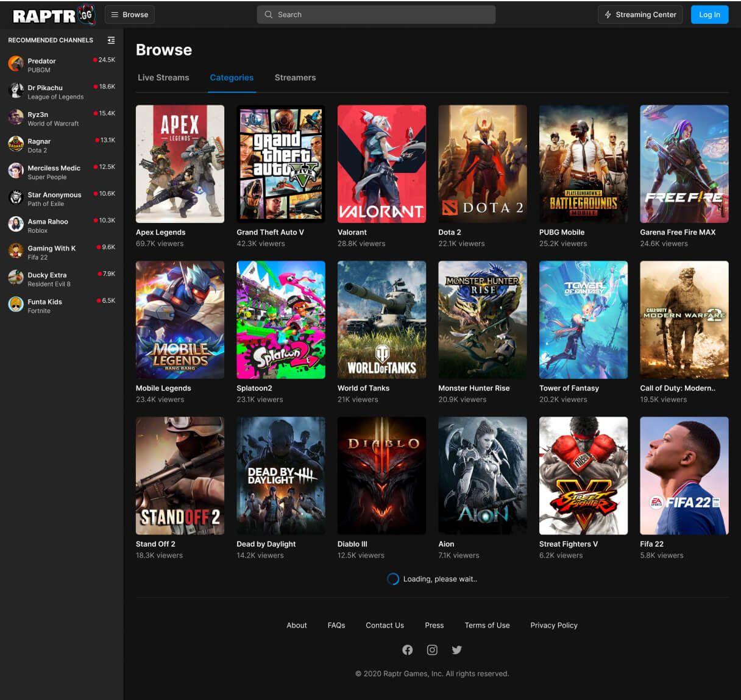This screenshot has height=700, width=741.
Task: Click the 'Valorant' title text
Action: 352,232
